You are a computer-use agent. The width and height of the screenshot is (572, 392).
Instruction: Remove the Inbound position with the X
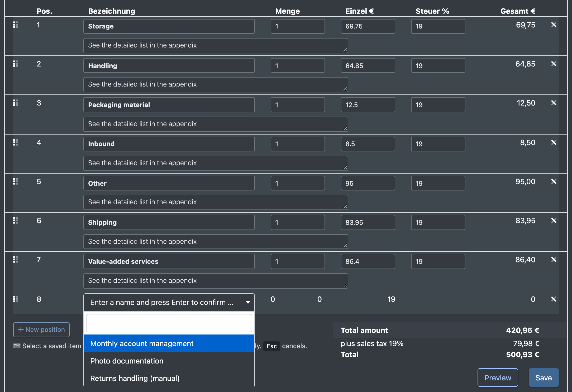click(554, 142)
